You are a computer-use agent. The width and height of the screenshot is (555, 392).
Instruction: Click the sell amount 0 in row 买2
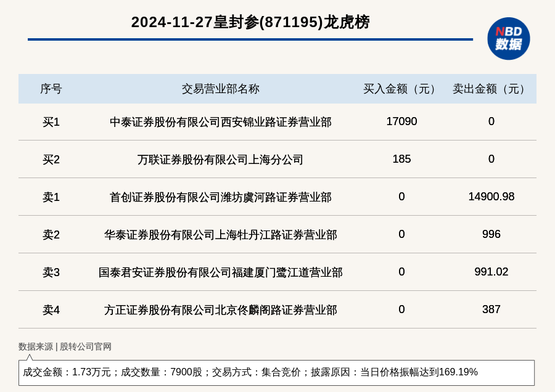pos(491,159)
